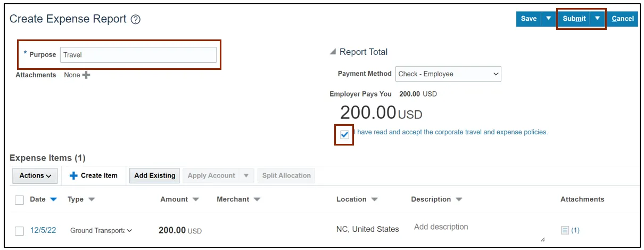Image resolution: width=644 pixels, height=250 pixels.
Task: Open the Actions menu
Action: pos(35,175)
